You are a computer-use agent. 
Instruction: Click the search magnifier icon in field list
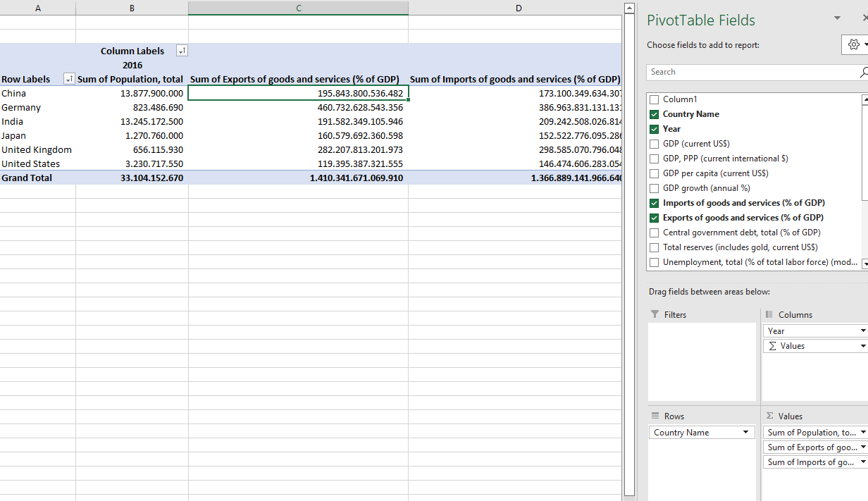(x=864, y=72)
